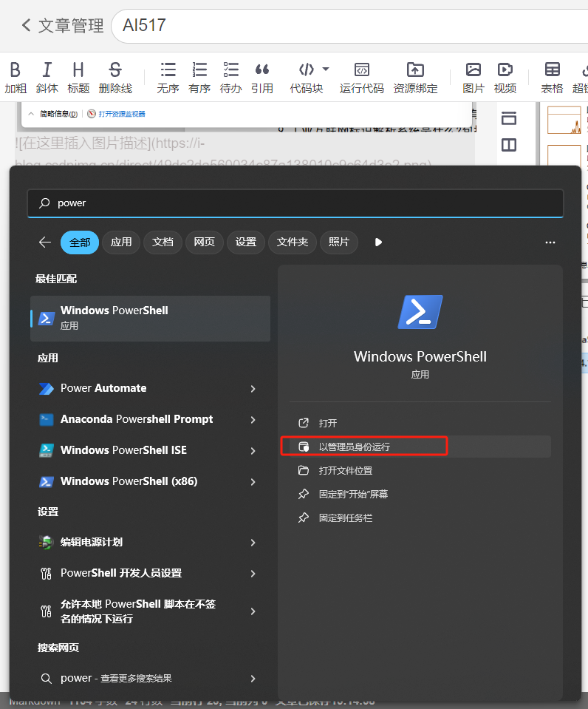Viewport: 588px width, 709px height.
Task: Pin to taskbar (固定到任务栏)
Action: (x=420, y=518)
